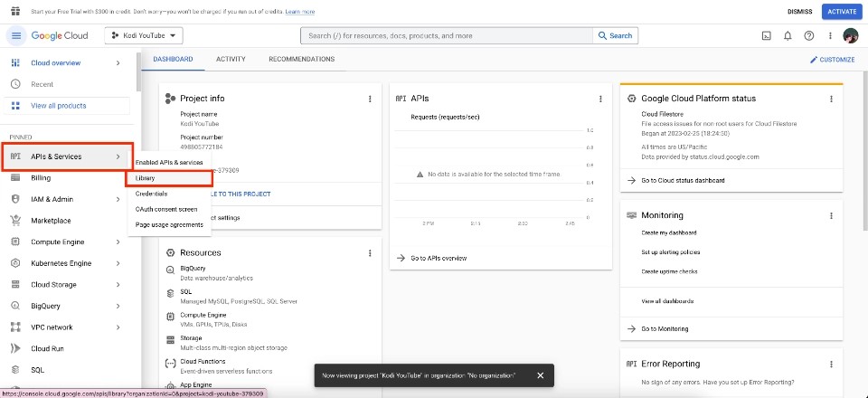Select Page usage agreements submenu item
Screen dimensions: 868x398
pyautogui.click(x=169, y=224)
